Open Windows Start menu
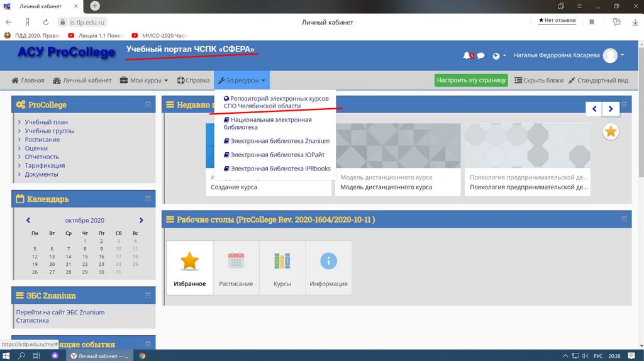The width and height of the screenshot is (644, 361). click(6, 356)
